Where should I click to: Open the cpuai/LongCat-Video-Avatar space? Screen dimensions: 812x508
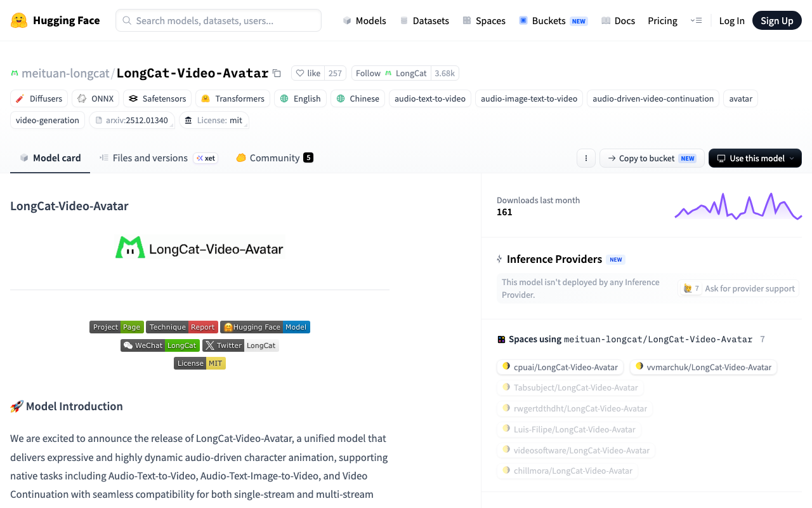[x=561, y=367]
